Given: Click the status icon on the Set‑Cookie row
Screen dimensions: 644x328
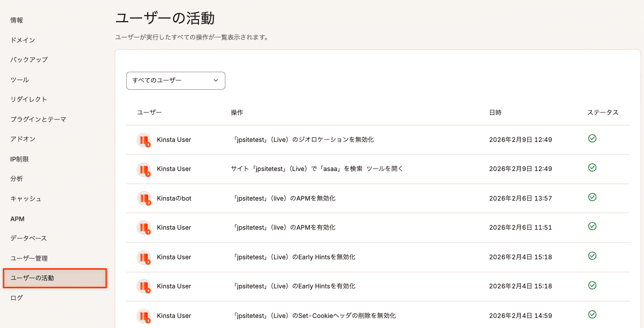Looking at the screenshot, I should click(592, 314).
